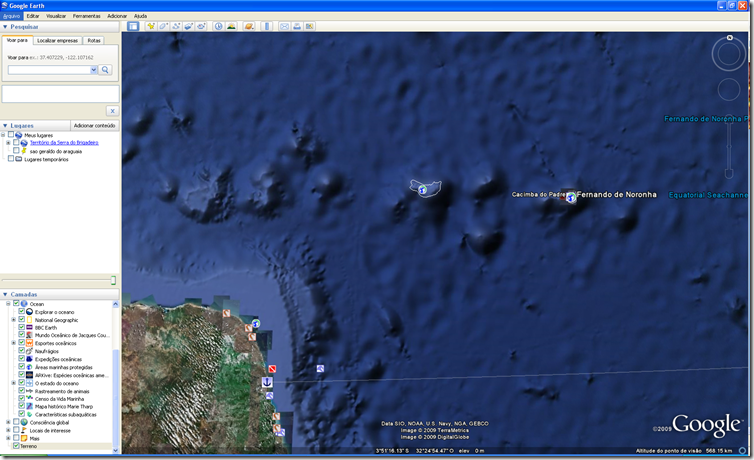Click the yellow pin icon of sao geraldo do araguaia
This screenshot has width=754, height=460.
(x=24, y=151)
